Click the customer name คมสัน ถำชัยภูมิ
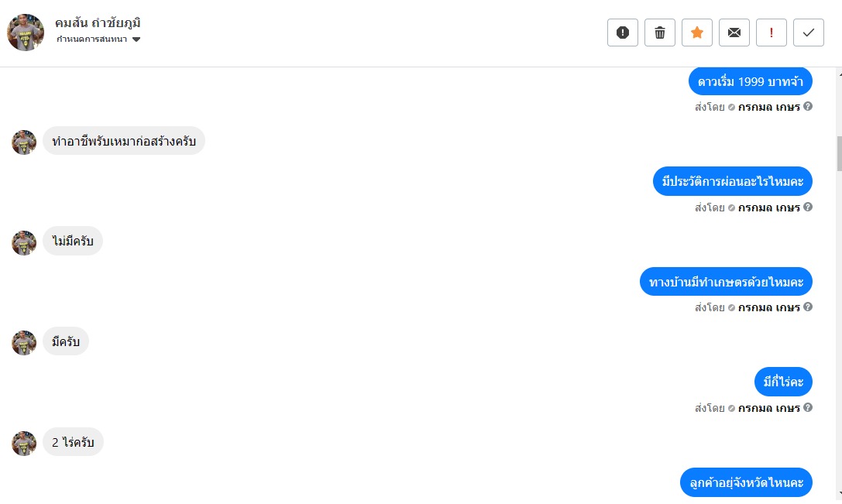 tap(98, 22)
